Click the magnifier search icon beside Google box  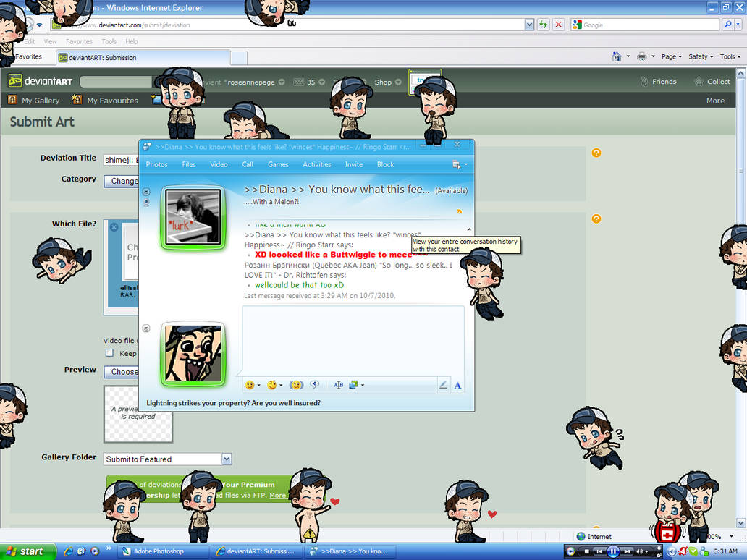(727, 25)
